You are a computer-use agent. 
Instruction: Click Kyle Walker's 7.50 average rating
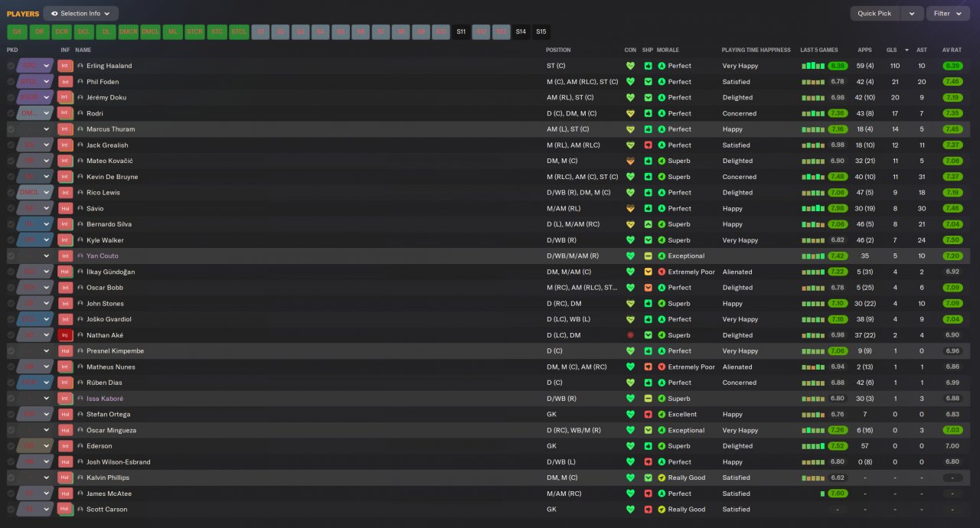952,240
